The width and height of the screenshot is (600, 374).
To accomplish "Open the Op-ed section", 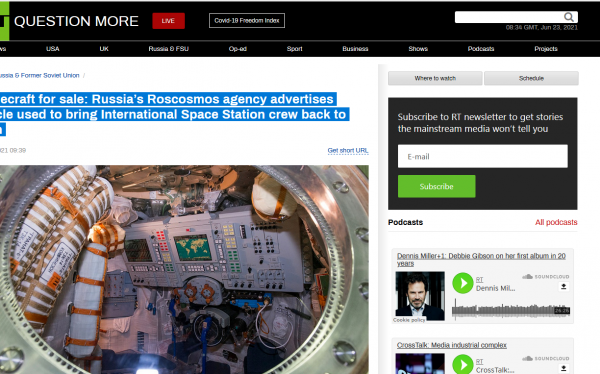I will pyautogui.click(x=238, y=49).
